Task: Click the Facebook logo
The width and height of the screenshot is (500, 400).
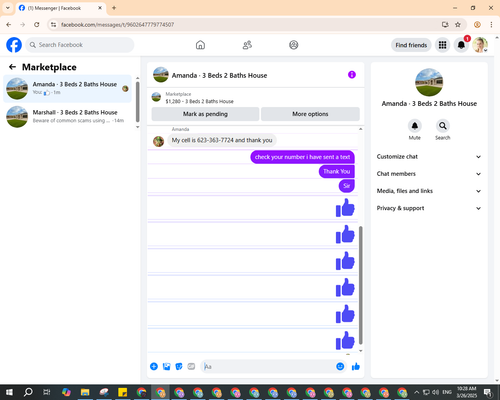Action: [14, 45]
